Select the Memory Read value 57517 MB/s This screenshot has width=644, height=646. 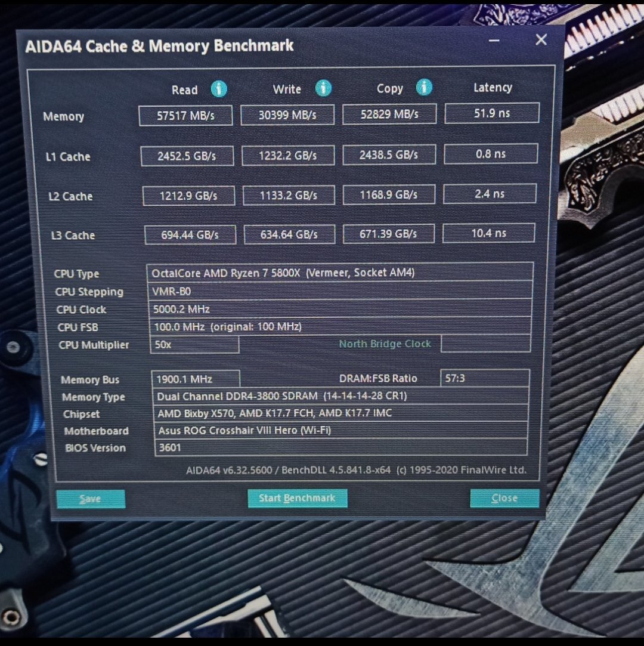[185, 116]
